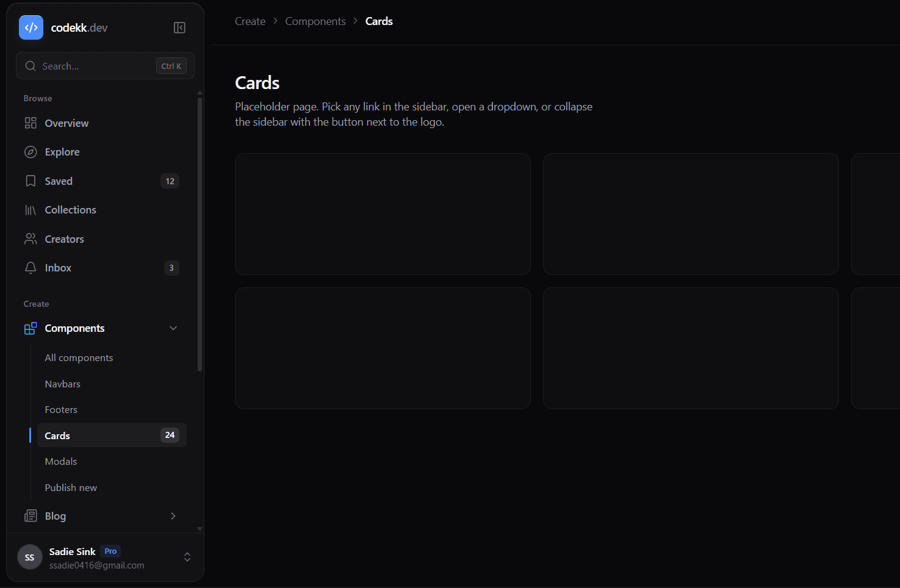Click the ssadie0416@gmail.com email text

pyautogui.click(x=97, y=565)
